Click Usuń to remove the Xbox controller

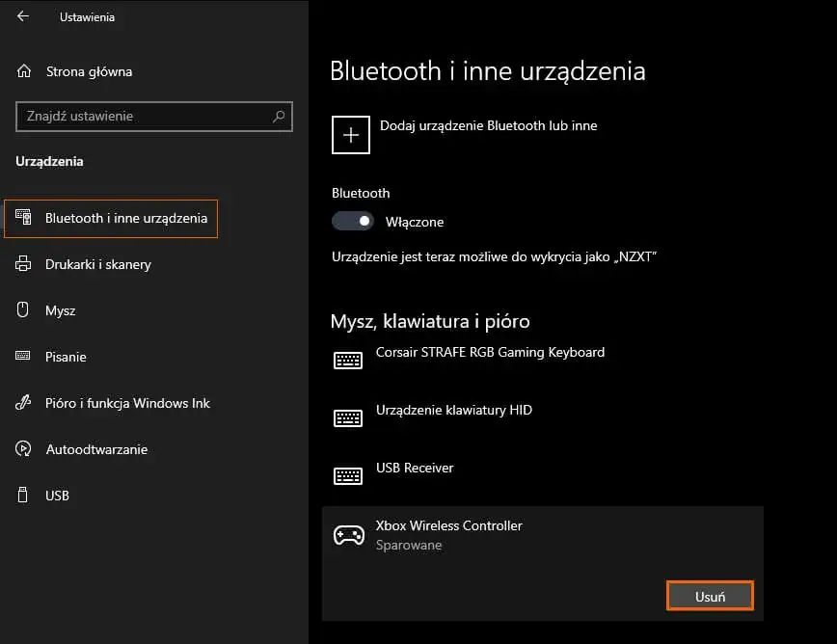pyautogui.click(x=710, y=595)
